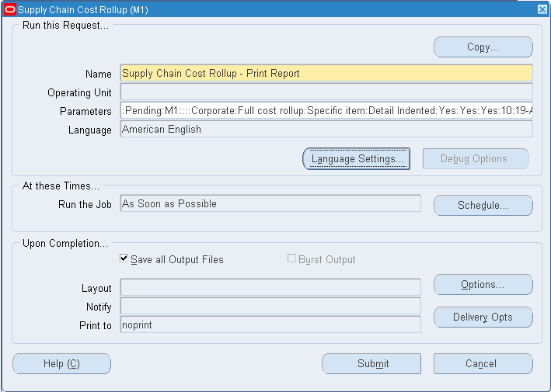Open Language Settings...

click(356, 159)
